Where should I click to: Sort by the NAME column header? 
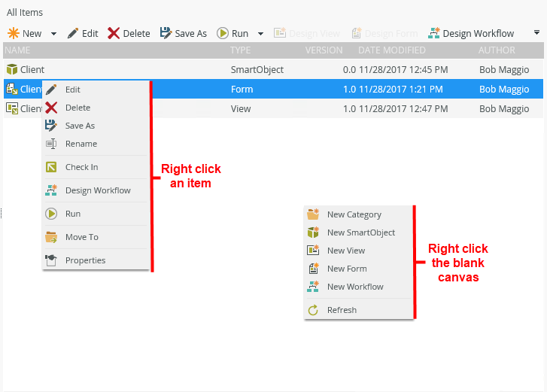pos(17,50)
